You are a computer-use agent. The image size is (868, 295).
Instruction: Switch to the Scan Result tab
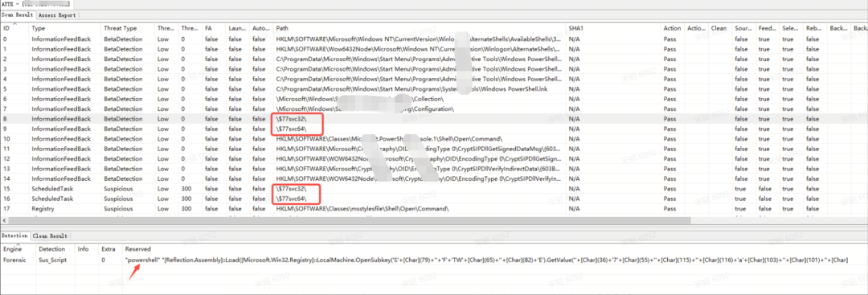click(17, 15)
